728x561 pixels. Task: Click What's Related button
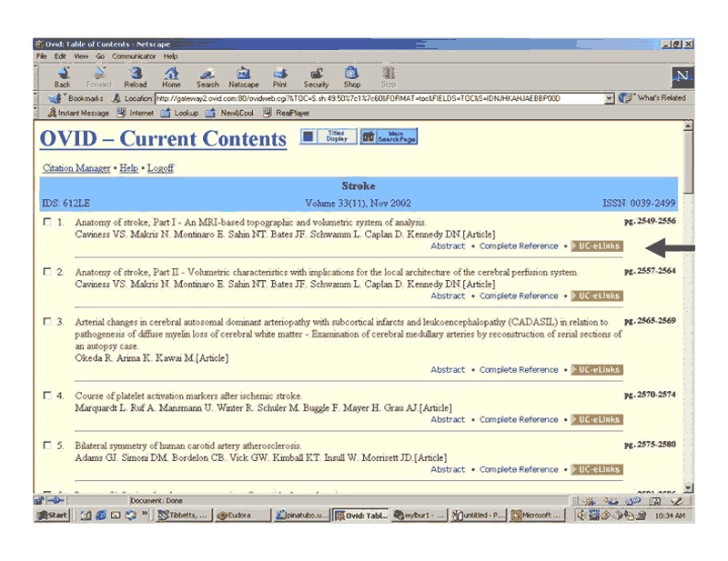pyautogui.click(x=652, y=98)
